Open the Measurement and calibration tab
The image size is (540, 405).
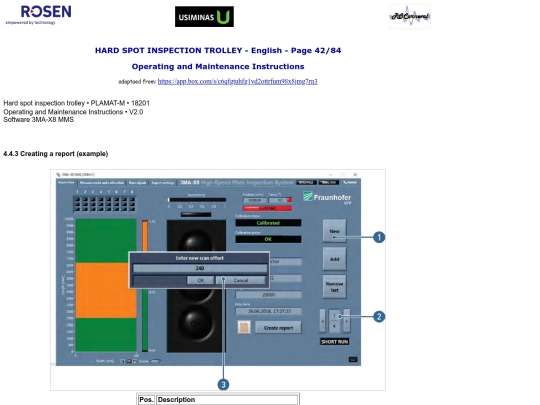point(102,183)
